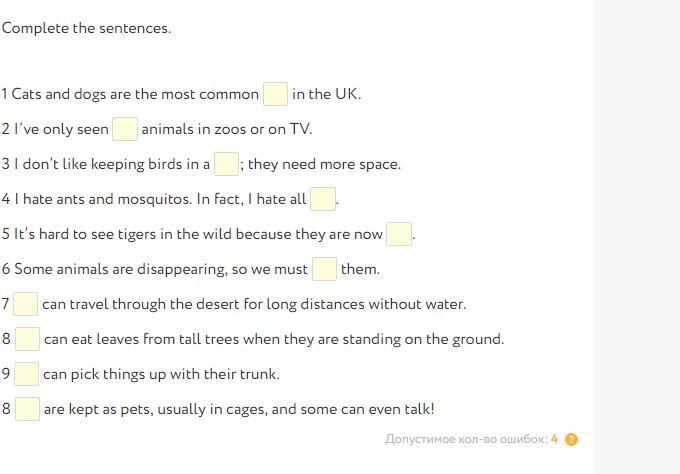This screenshot has width=680, height=474.
Task: Click the blank after 'keeping birds in a'
Action: coord(227,164)
